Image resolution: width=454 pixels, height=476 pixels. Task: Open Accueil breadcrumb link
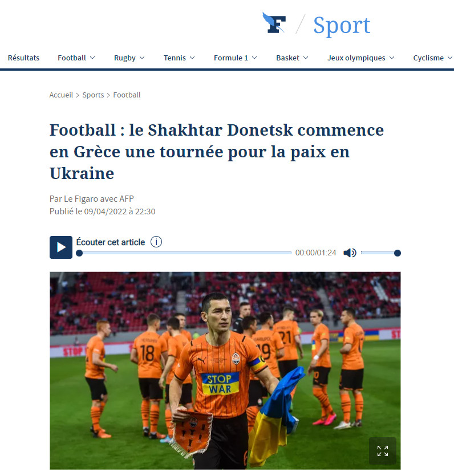62,95
